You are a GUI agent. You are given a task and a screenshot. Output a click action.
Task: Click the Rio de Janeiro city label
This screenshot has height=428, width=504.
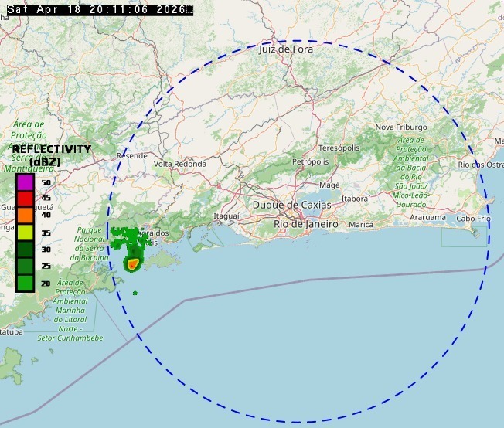coord(305,224)
